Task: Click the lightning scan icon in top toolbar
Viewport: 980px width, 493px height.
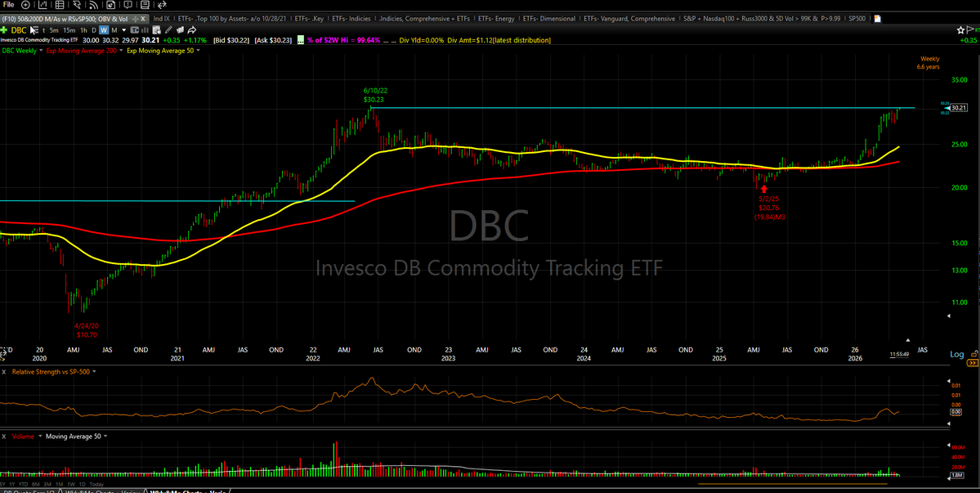Action: click(76, 5)
